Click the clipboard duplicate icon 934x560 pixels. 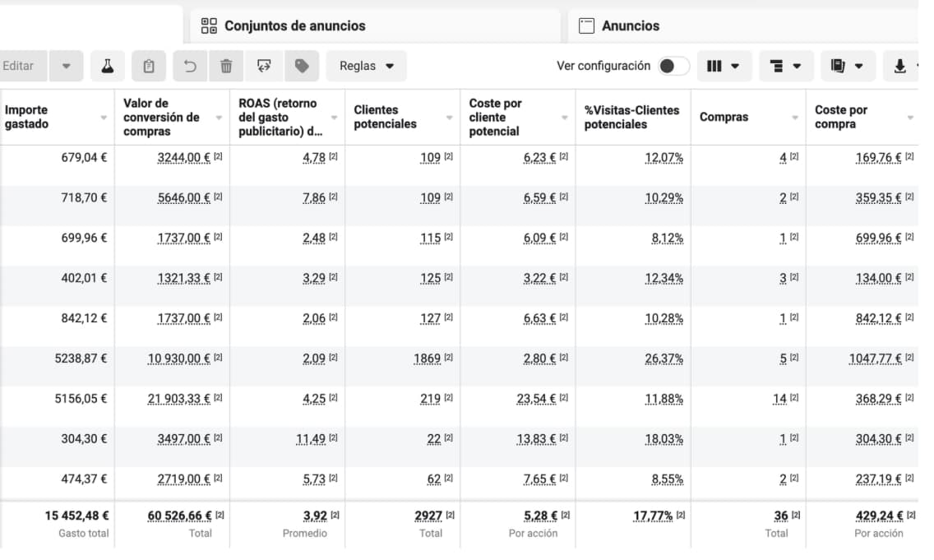pyautogui.click(x=149, y=66)
